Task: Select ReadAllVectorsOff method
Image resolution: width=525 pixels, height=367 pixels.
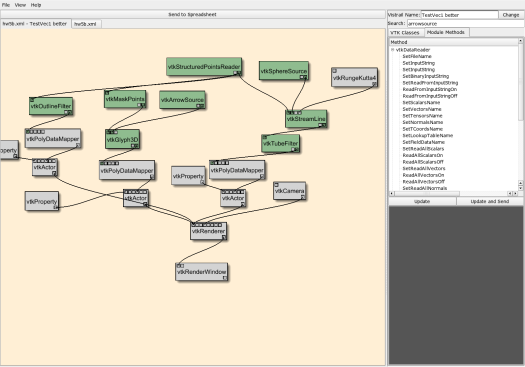Action: 424,181
